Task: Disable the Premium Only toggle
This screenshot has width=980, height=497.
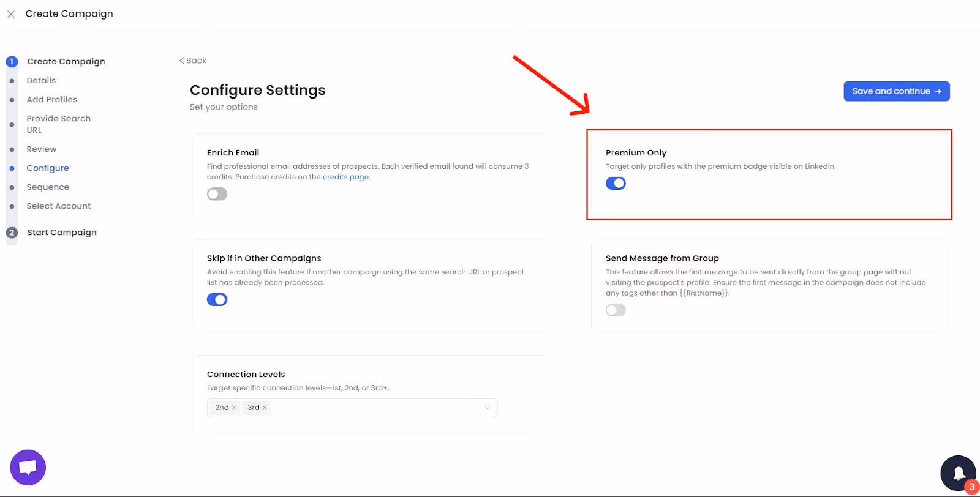Action: [616, 183]
